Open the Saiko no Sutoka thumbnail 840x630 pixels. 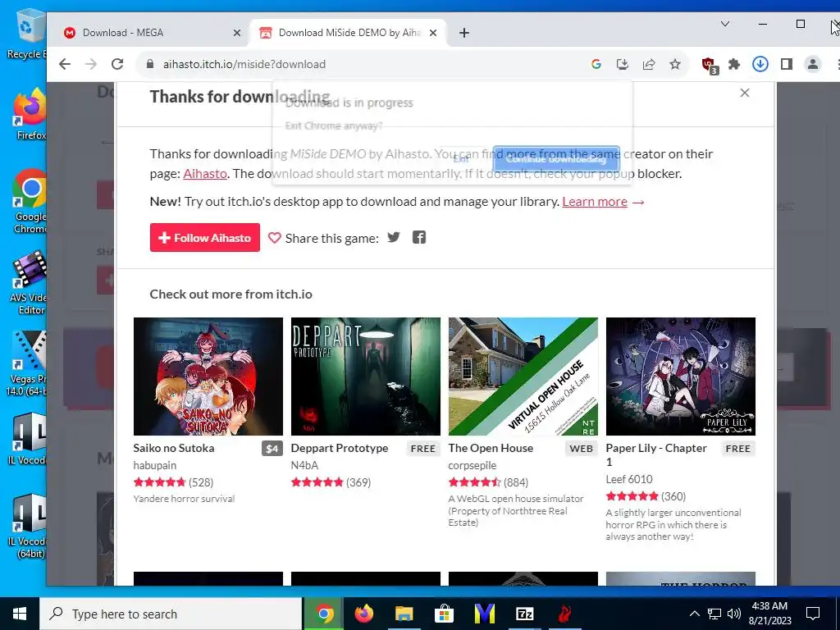tap(208, 376)
